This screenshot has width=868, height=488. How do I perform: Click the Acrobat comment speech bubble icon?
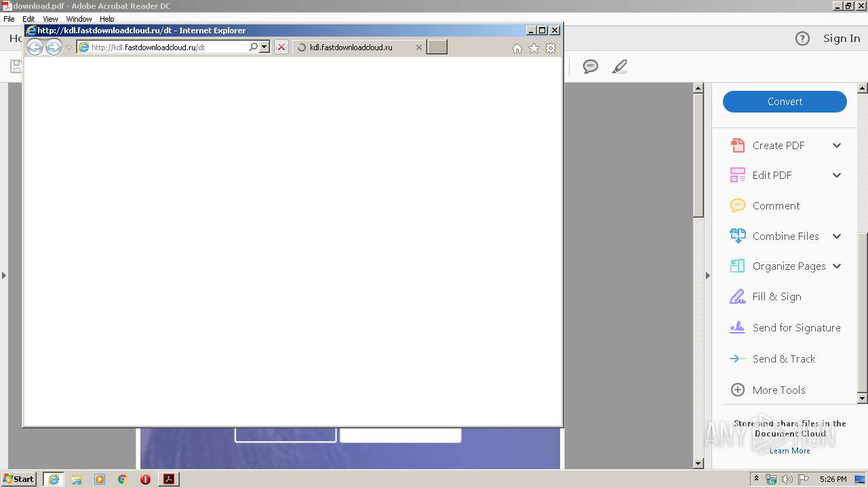(x=591, y=66)
